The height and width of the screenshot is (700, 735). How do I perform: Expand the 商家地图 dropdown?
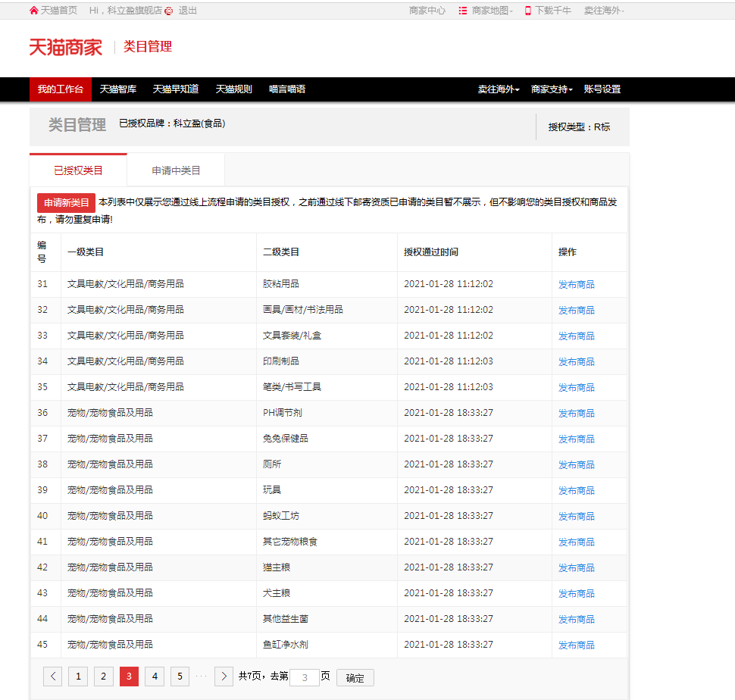[x=493, y=11]
